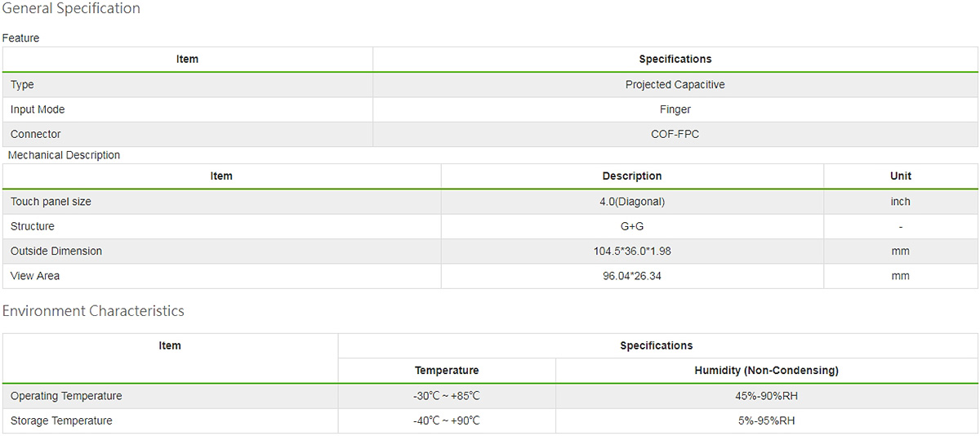Click the 4.0(Diagonal) description cell

[631, 202]
